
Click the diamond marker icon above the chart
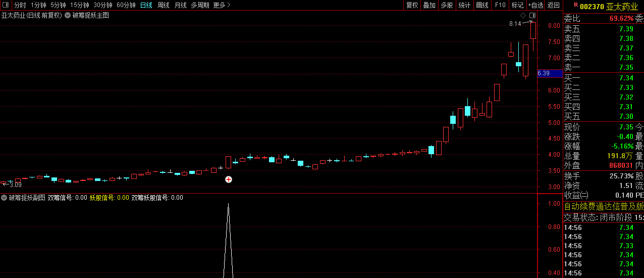523,16
